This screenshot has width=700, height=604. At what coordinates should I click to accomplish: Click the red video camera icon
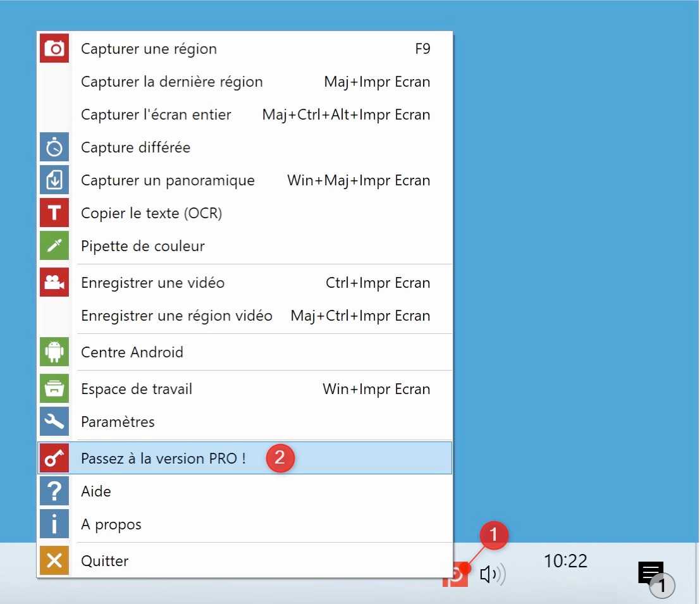tap(54, 283)
